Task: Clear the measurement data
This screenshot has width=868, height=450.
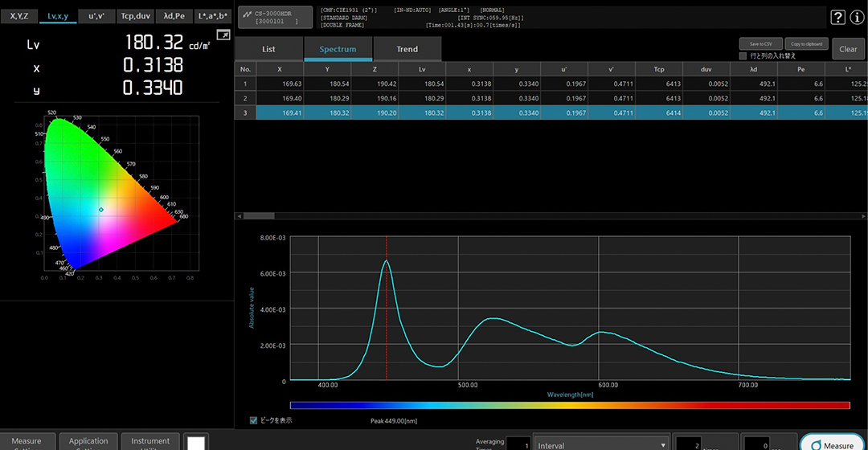Action: [848, 49]
